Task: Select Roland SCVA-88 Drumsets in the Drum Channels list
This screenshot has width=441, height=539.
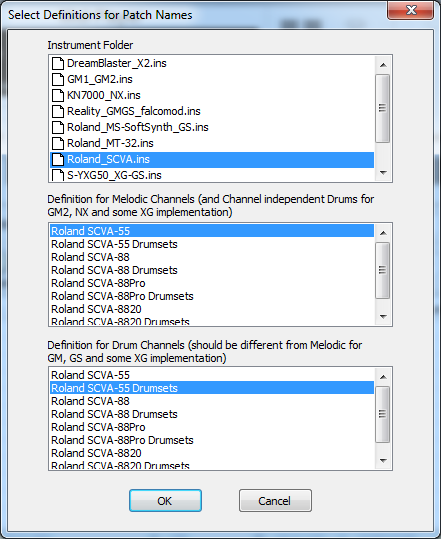Action: 114,414
